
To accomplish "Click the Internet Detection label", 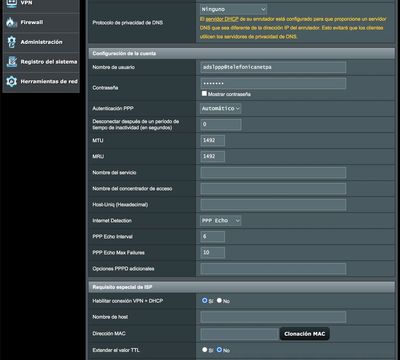I will coord(112,220).
